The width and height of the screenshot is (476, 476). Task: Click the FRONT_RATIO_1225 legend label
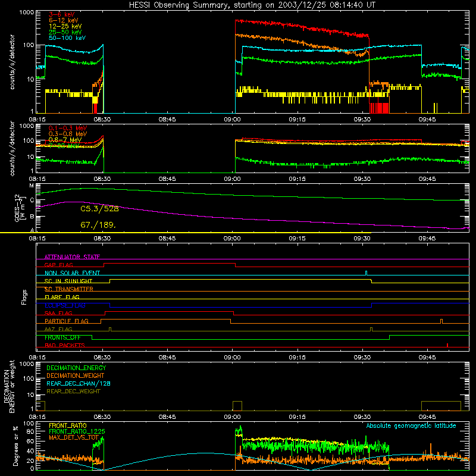pos(77,431)
